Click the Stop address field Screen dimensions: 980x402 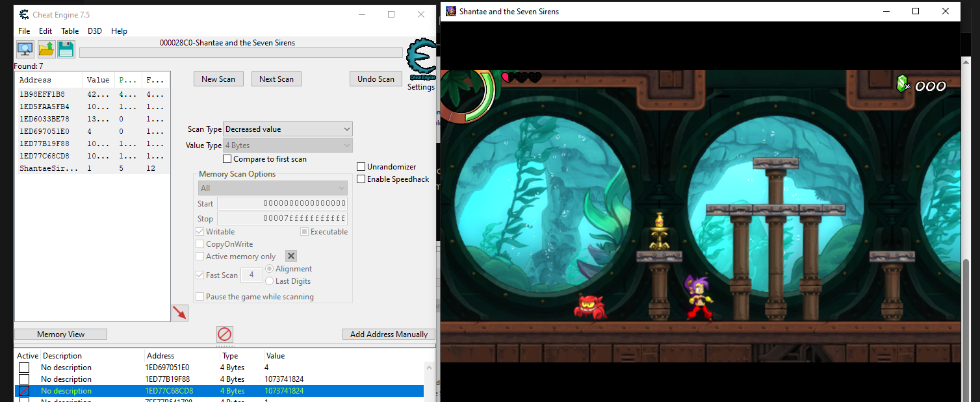click(x=282, y=219)
